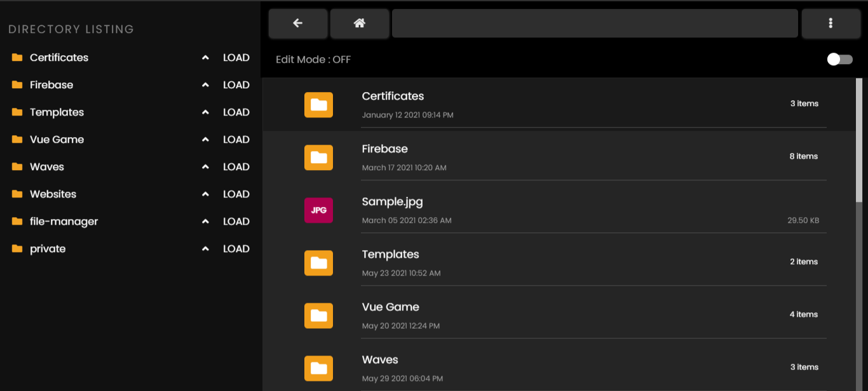Click the back arrow navigation icon
The width and height of the screenshot is (868, 391).
coord(297,23)
